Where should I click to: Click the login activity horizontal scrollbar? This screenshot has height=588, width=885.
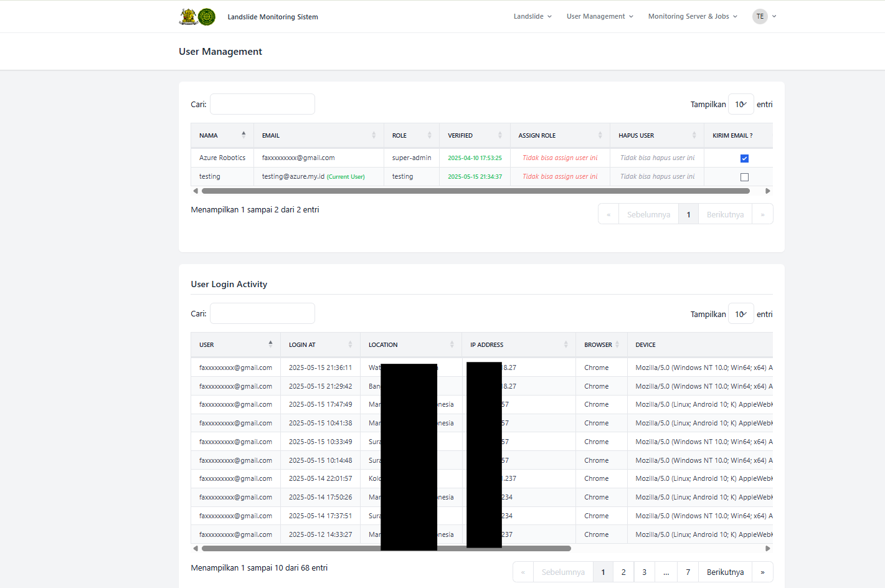point(386,549)
